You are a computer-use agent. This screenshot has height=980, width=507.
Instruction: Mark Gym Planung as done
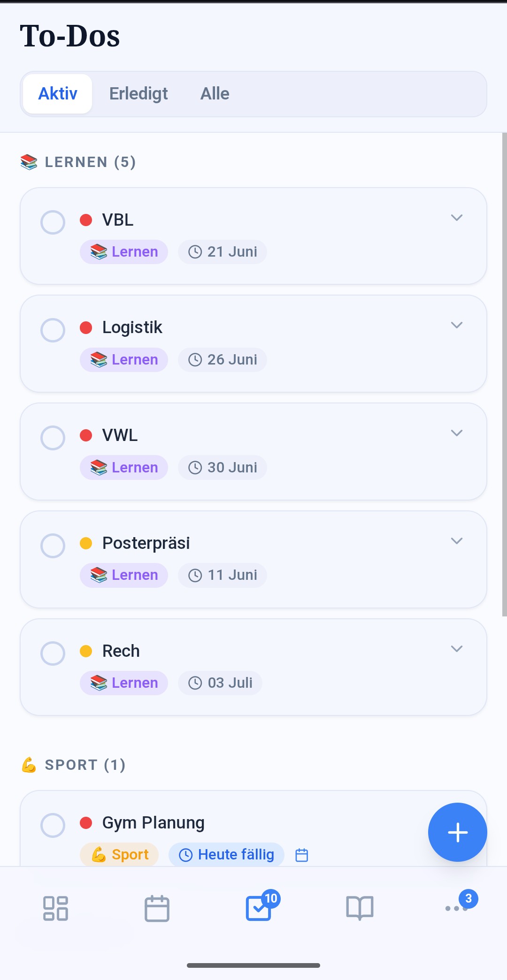(x=53, y=825)
